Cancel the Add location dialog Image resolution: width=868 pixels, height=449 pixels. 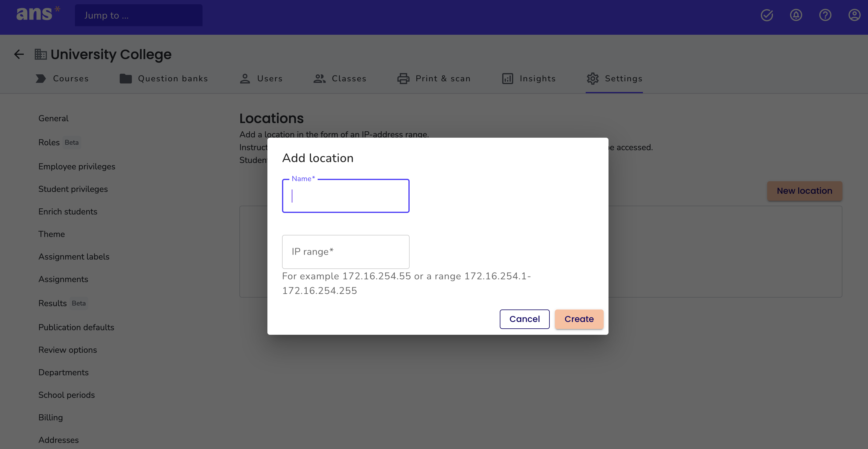click(x=524, y=319)
